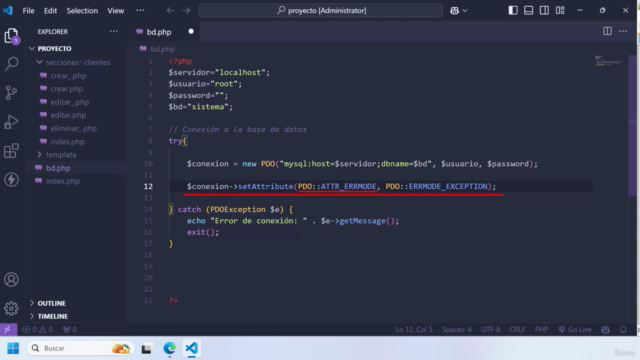Select bd.php in the explorer tree
Image resolution: width=640 pixels, height=360 pixels.
point(77,168)
